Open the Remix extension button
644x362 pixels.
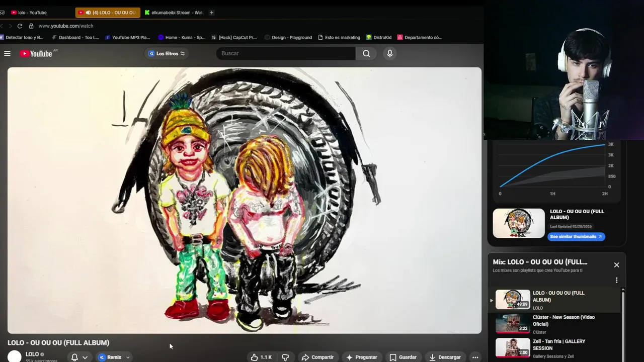click(x=110, y=357)
